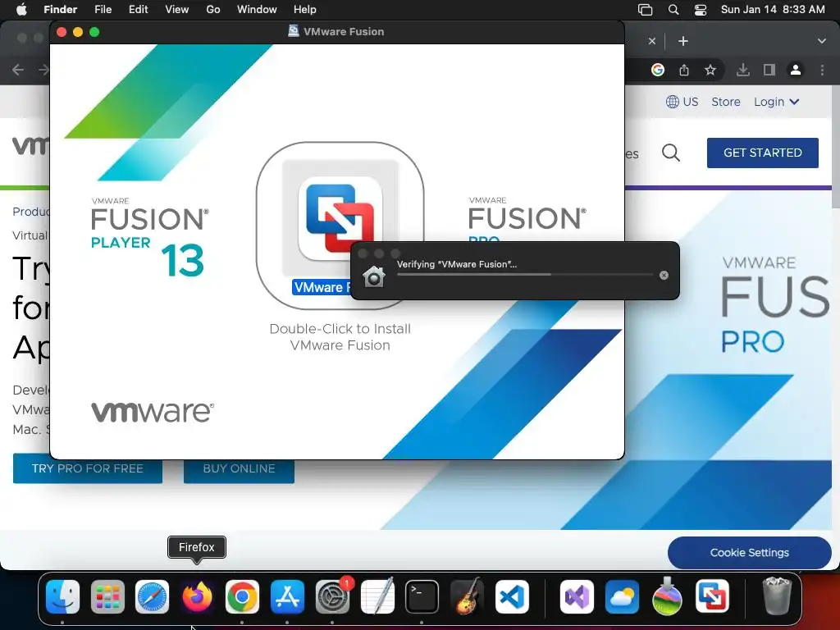Open VMware Fusion in the Dock
The image size is (840, 630).
712,597
